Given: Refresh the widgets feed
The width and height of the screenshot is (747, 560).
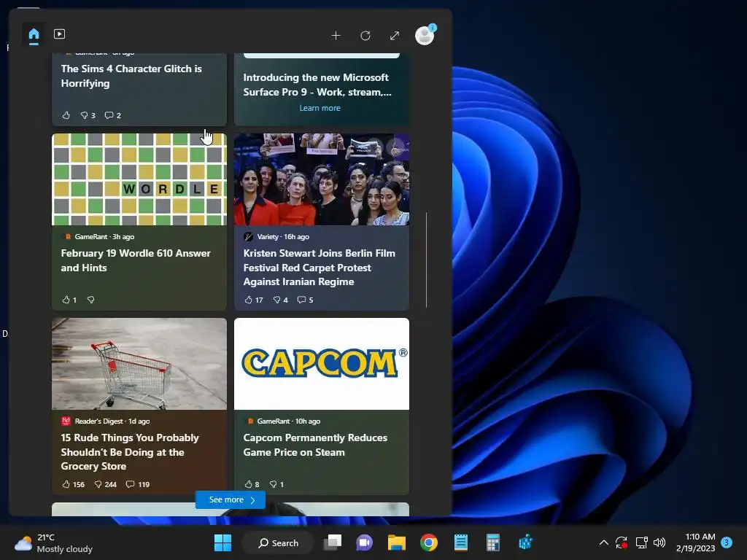Looking at the screenshot, I should coord(365,36).
